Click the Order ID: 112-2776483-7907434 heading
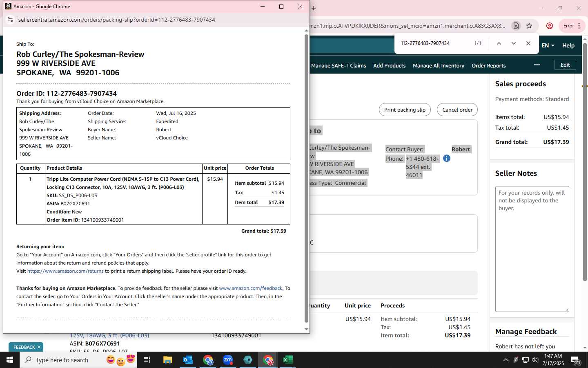Screen dimensions: 588x368 pos(67,94)
